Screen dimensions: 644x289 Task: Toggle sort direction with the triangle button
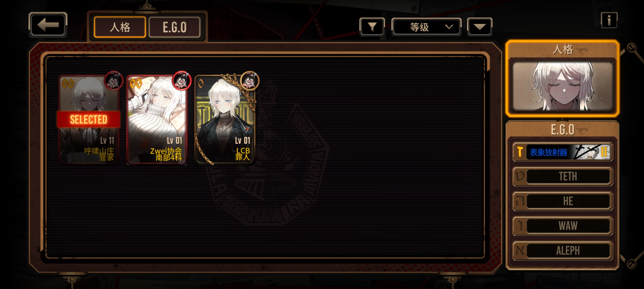tap(480, 27)
